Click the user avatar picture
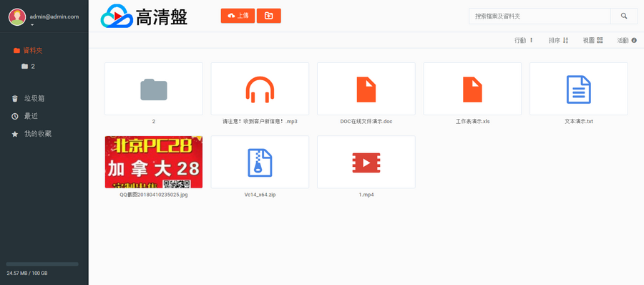Screen dimensions: 644x285 (17, 17)
